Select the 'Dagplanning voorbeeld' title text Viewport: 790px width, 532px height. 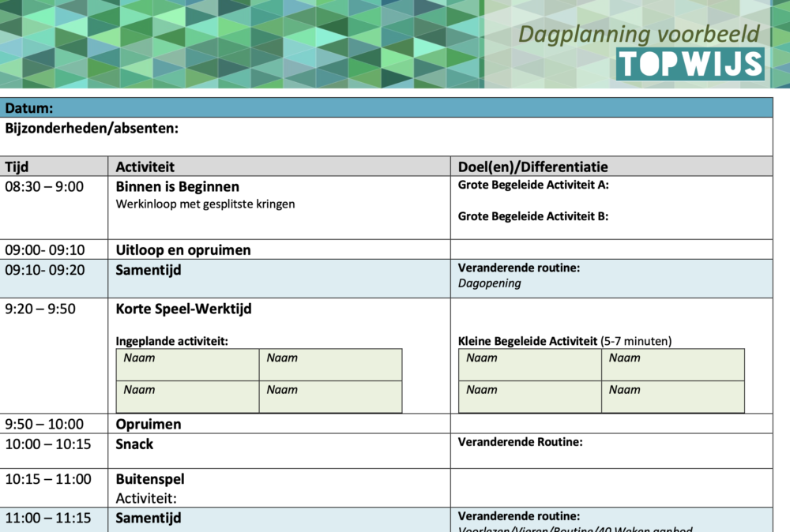click(x=638, y=34)
